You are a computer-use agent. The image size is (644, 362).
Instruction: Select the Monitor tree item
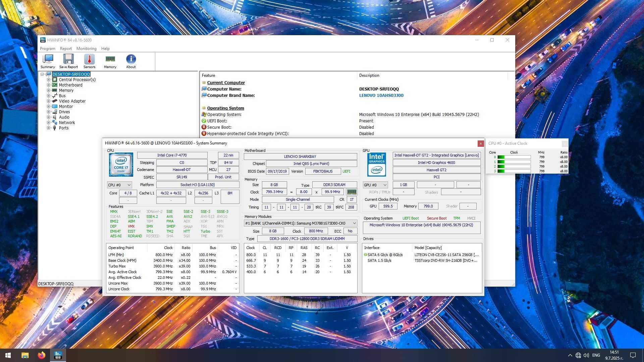tap(66, 107)
